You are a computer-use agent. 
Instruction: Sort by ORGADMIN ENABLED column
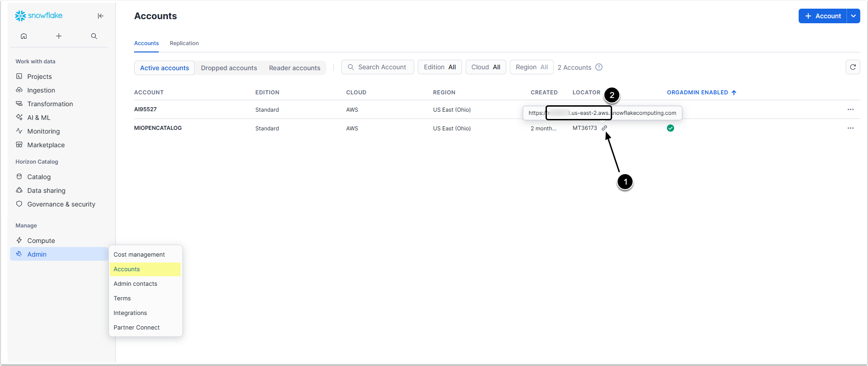[x=702, y=93]
